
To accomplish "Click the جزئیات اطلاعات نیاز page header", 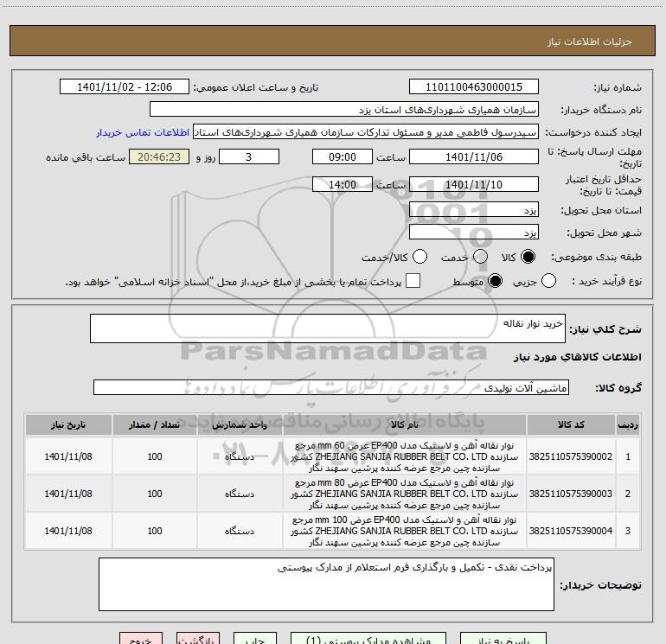I will [x=589, y=41].
